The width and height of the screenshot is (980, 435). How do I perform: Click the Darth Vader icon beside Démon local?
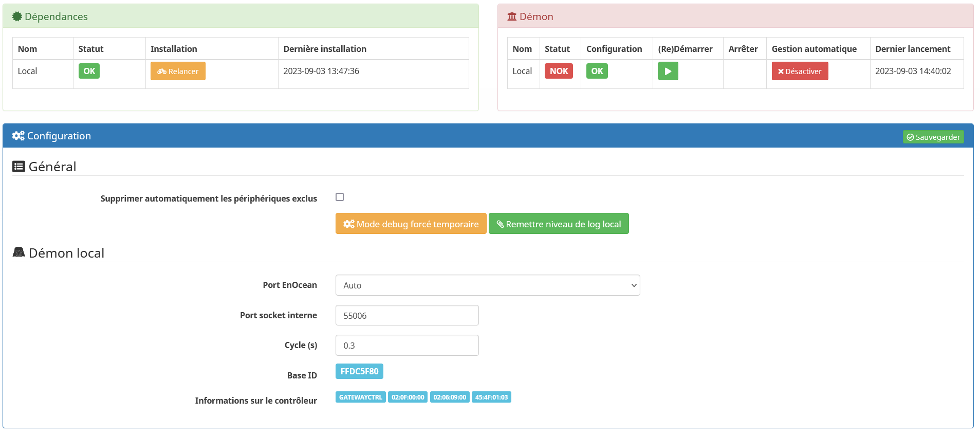tap(19, 252)
